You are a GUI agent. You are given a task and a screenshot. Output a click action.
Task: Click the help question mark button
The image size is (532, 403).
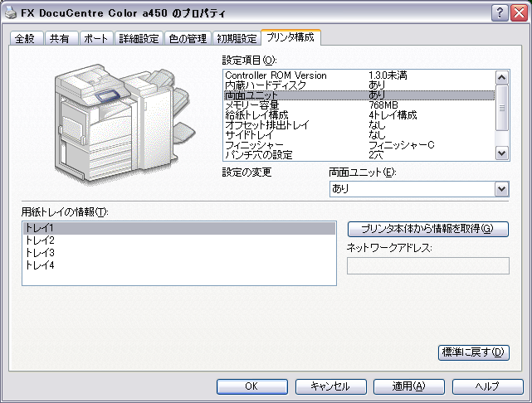[500, 12]
